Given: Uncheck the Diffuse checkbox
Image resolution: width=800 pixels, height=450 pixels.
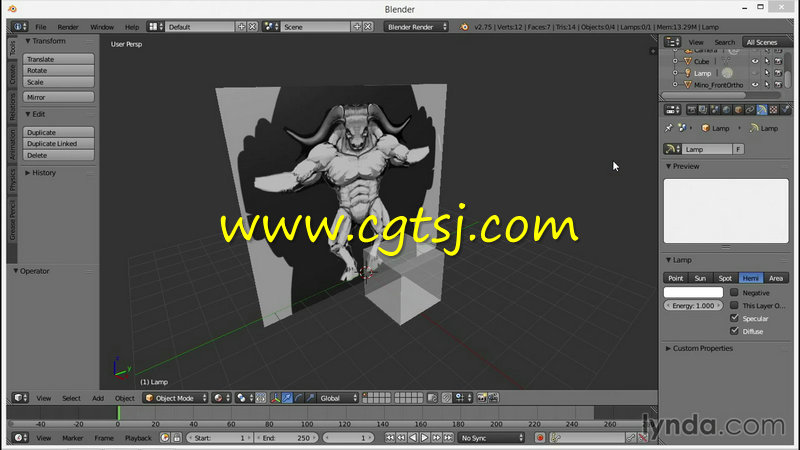Looking at the screenshot, I should (734, 331).
